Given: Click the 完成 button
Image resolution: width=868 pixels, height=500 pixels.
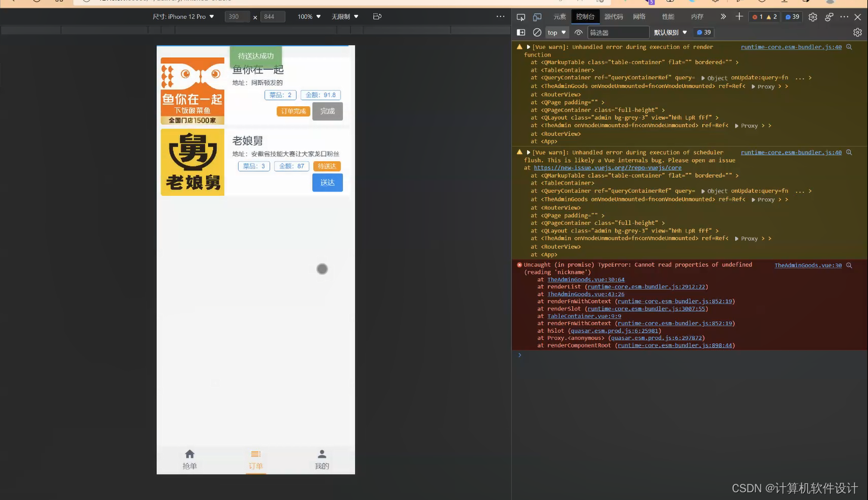Looking at the screenshot, I should [x=328, y=111].
